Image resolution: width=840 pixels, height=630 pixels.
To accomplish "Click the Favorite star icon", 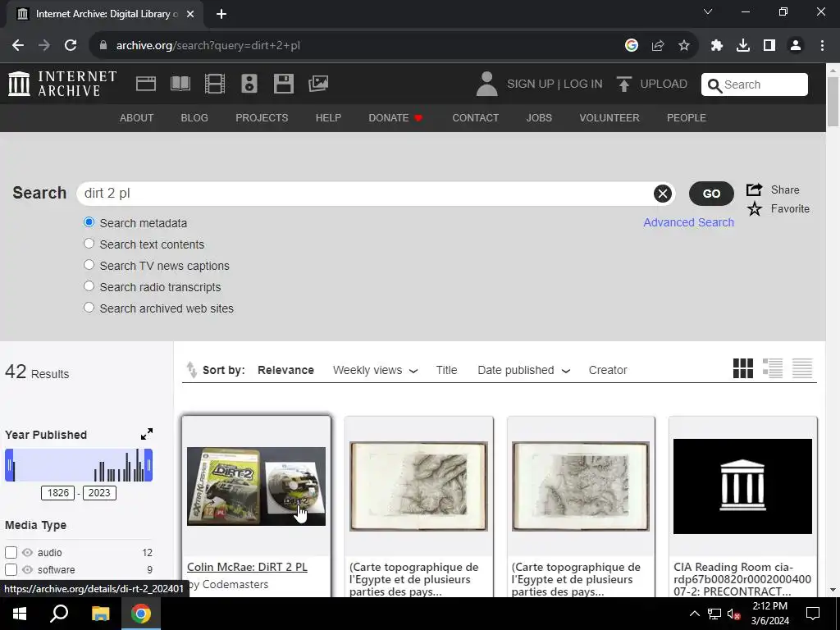I will (755, 209).
